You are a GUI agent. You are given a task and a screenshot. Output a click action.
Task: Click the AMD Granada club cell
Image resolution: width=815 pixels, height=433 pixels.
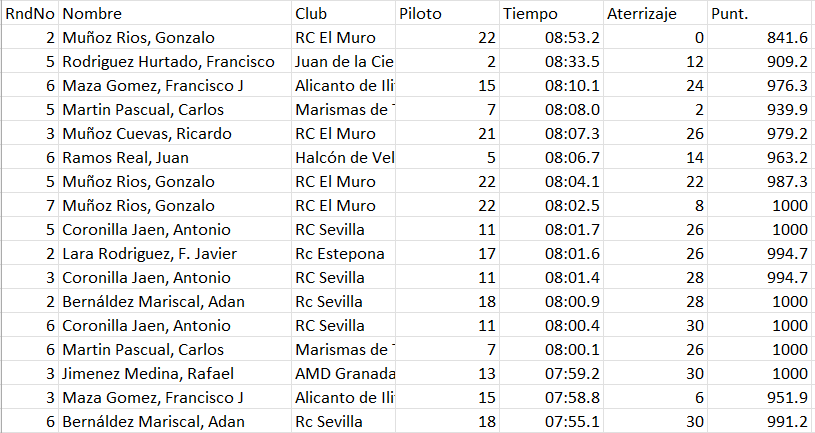coord(343,373)
